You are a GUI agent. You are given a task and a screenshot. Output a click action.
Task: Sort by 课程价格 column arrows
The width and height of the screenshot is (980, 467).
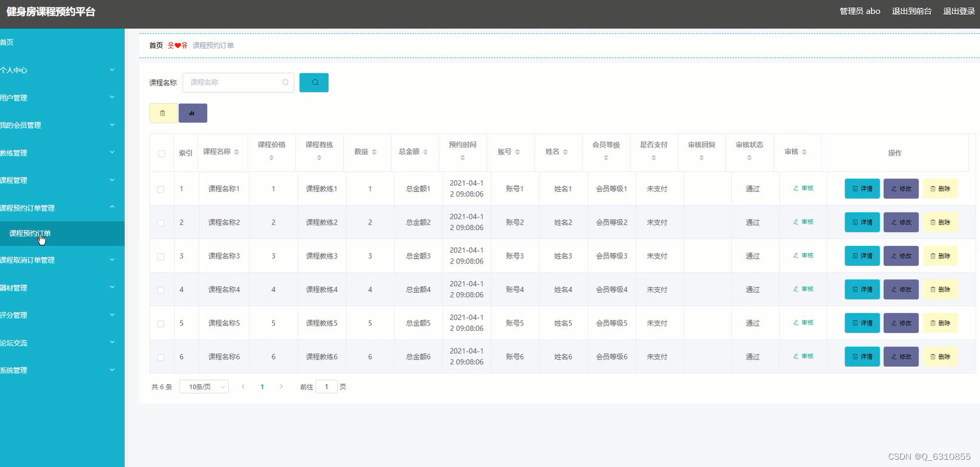pos(271,158)
